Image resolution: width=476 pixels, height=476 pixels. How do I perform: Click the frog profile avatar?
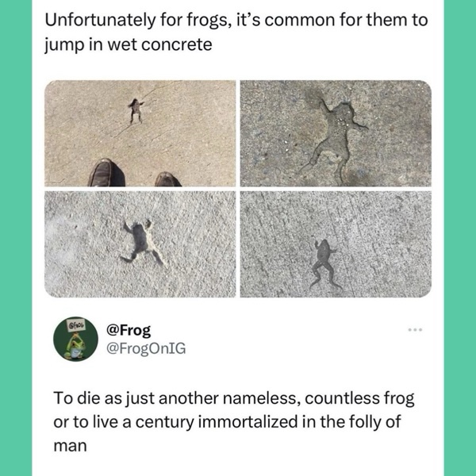click(x=75, y=338)
